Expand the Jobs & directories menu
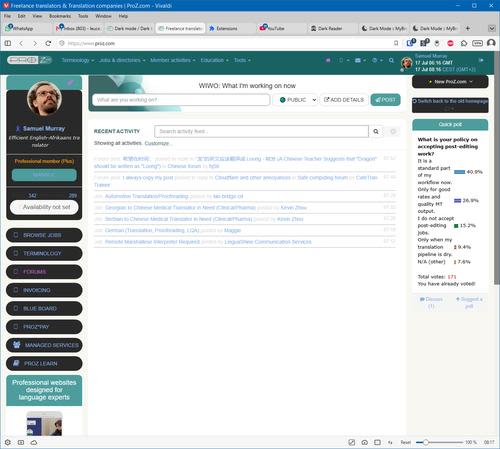 click(122, 60)
